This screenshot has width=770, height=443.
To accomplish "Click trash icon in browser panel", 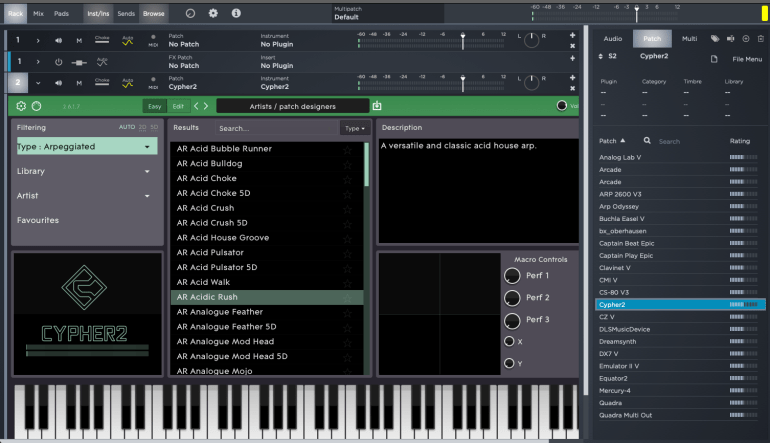I will pyautogui.click(x=761, y=38).
